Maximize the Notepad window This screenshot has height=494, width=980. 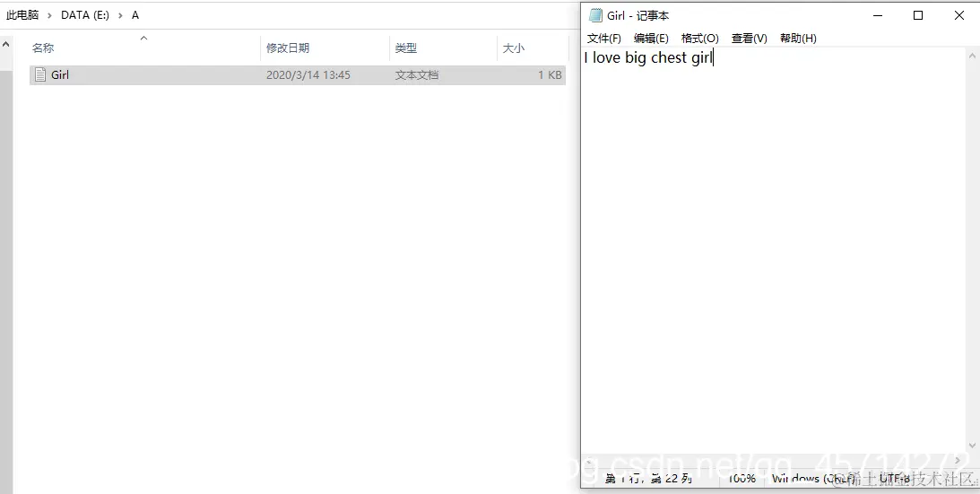[918, 15]
